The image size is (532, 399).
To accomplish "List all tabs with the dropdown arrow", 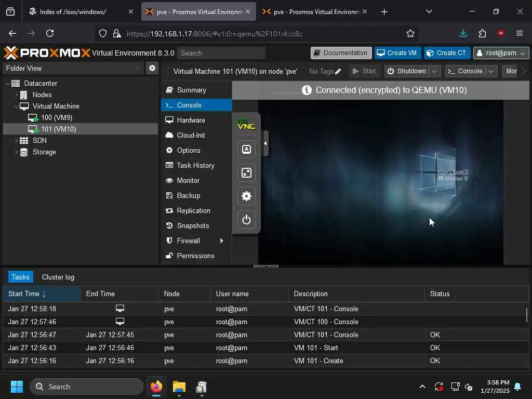I will tap(429, 12).
